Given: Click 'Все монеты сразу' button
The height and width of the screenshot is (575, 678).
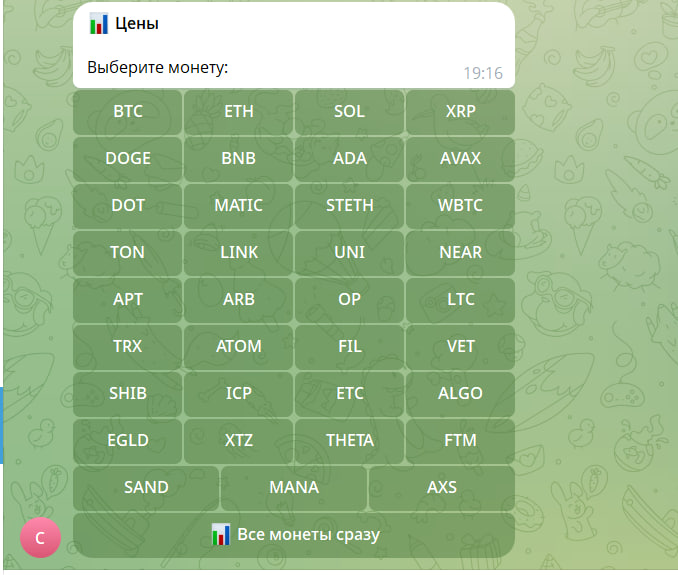Looking at the screenshot, I should [294, 535].
